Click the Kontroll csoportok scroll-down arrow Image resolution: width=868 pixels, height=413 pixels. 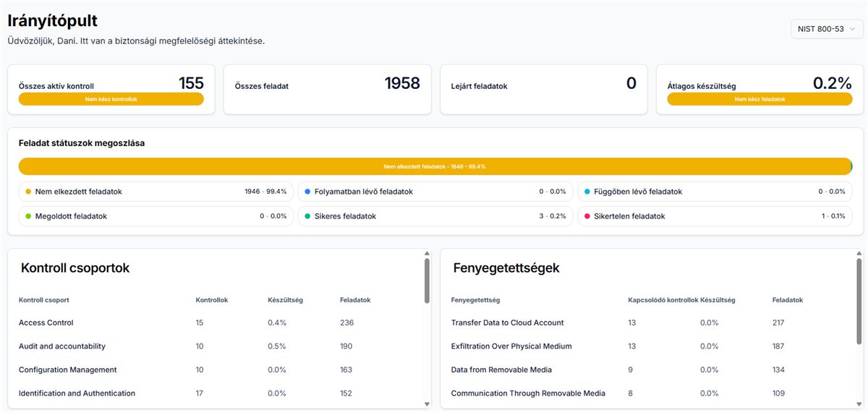[x=427, y=404]
